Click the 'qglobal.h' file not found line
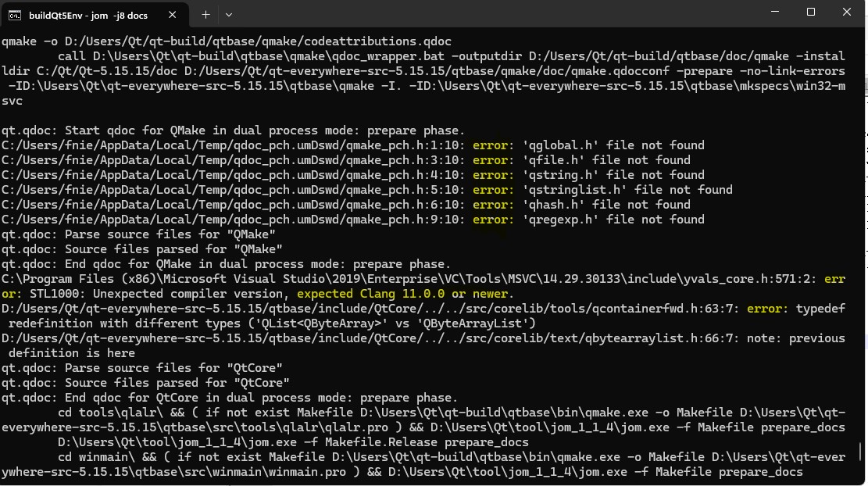This screenshot has height=486, width=868. 352,145
